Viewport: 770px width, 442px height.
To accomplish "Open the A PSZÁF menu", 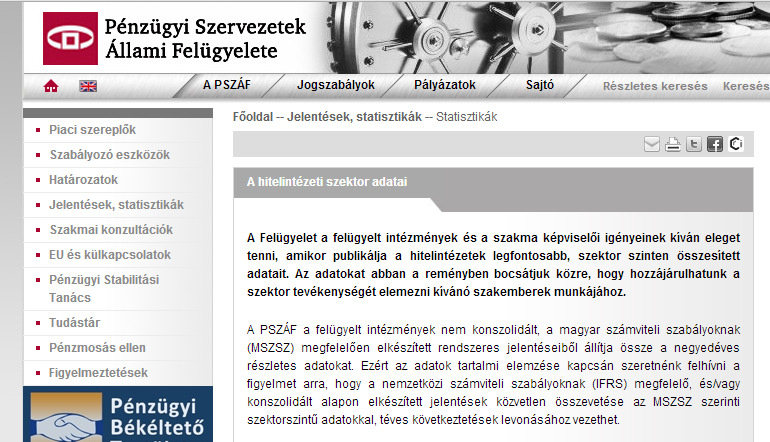I will [227, 85].
